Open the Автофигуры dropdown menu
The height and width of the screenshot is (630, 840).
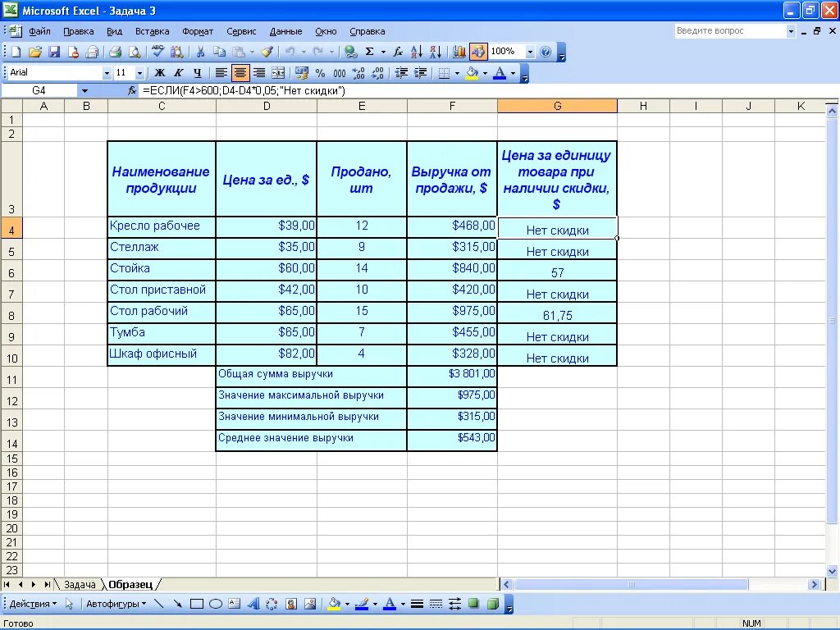tap(116, 605)
